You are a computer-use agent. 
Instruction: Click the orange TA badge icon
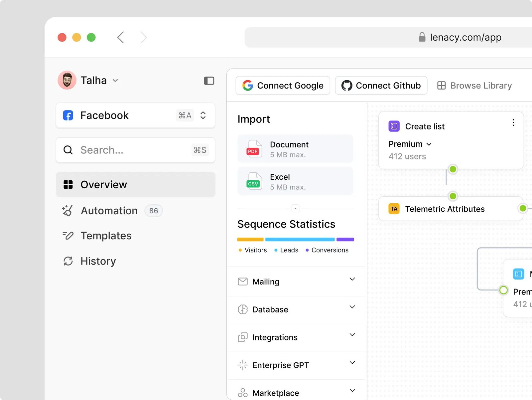click(394, 209)
